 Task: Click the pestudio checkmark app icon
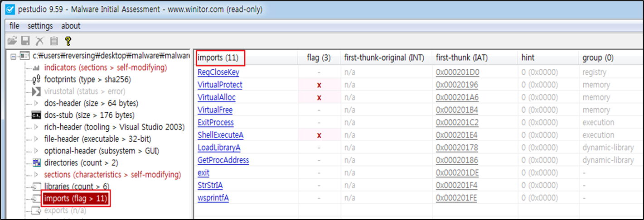click(x=9, y=9)
